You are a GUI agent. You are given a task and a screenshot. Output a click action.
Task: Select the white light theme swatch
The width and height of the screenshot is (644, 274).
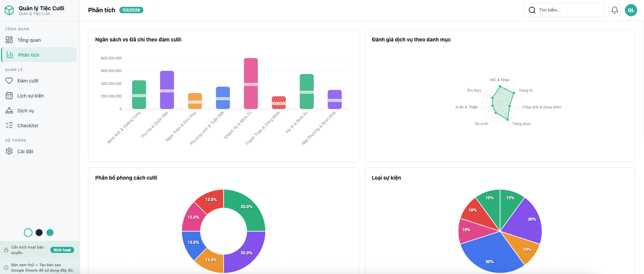coord(28,233)
